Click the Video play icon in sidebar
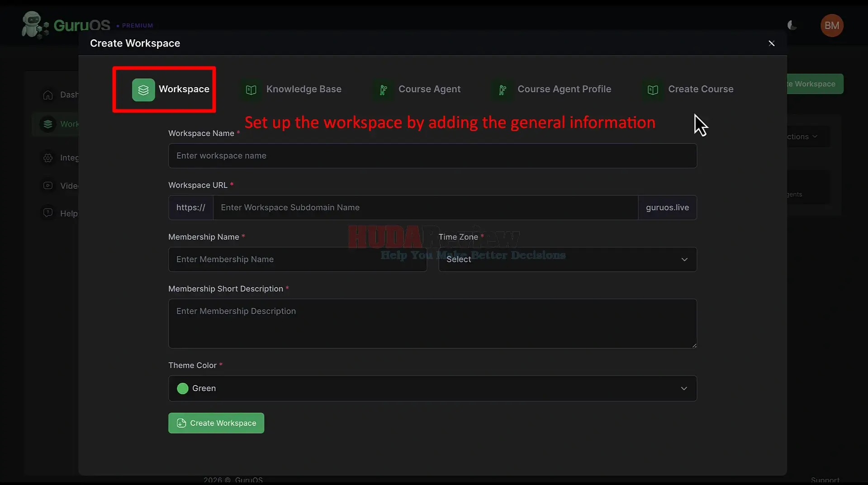 tap(48, 186)
